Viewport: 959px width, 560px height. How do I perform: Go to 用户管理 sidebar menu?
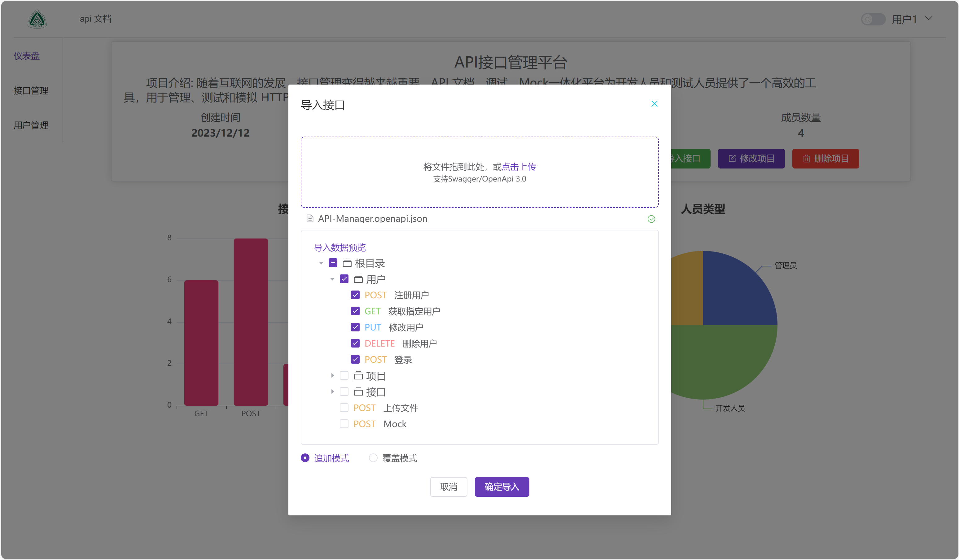[x=31, y=125]
